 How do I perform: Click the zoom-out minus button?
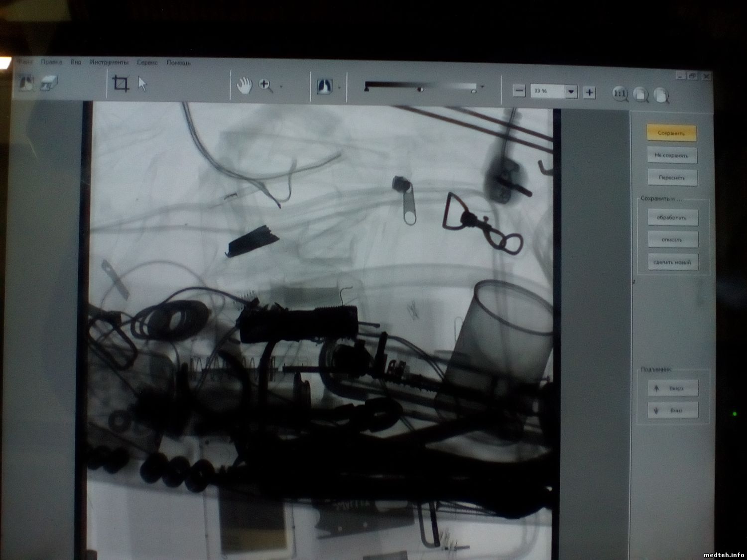coord(519,91)
